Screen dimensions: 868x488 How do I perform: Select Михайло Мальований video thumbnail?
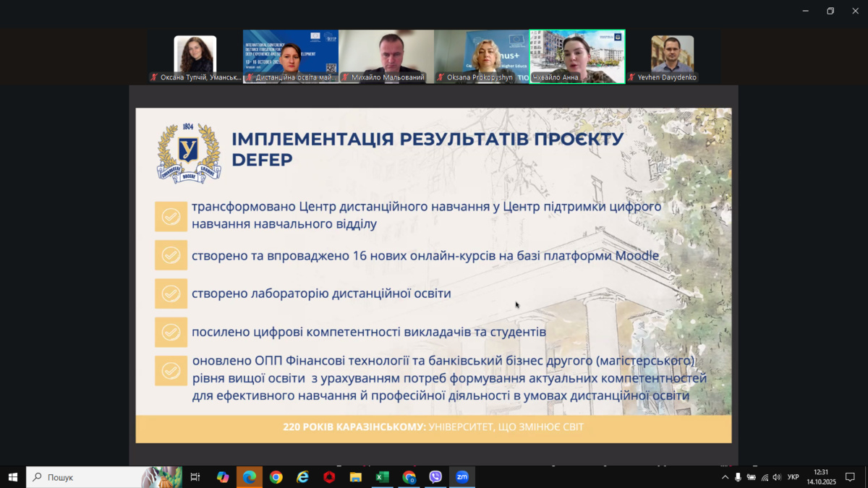click(x=386, y=56)
